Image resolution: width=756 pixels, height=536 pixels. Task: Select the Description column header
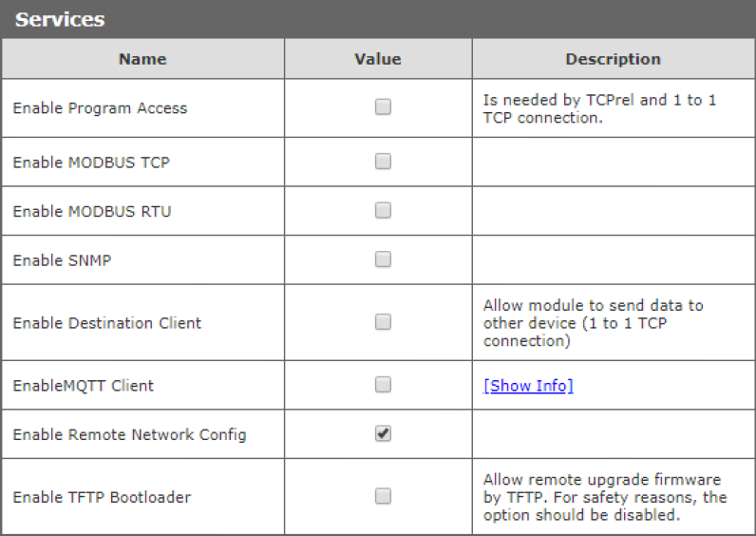point(613,59)
